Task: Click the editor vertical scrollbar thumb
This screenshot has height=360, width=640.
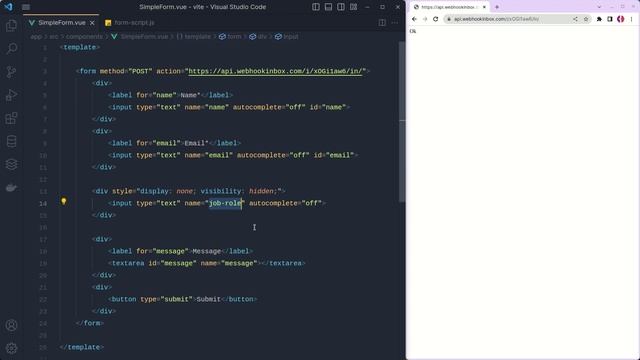Action: pos(402,122)
